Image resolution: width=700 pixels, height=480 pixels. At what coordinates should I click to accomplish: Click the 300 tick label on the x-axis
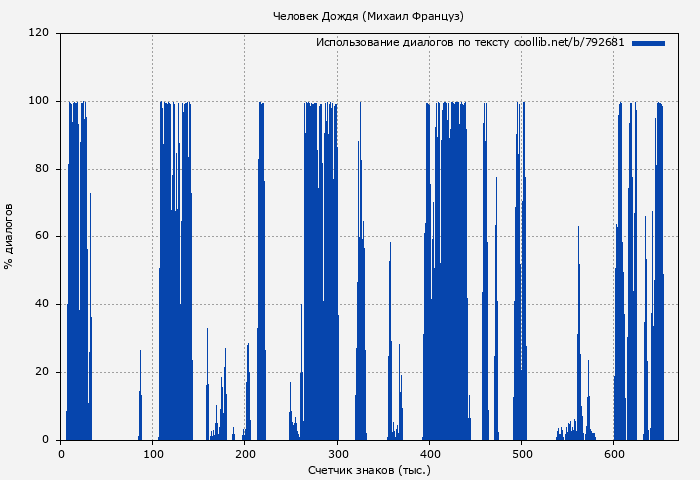[338, 454]
